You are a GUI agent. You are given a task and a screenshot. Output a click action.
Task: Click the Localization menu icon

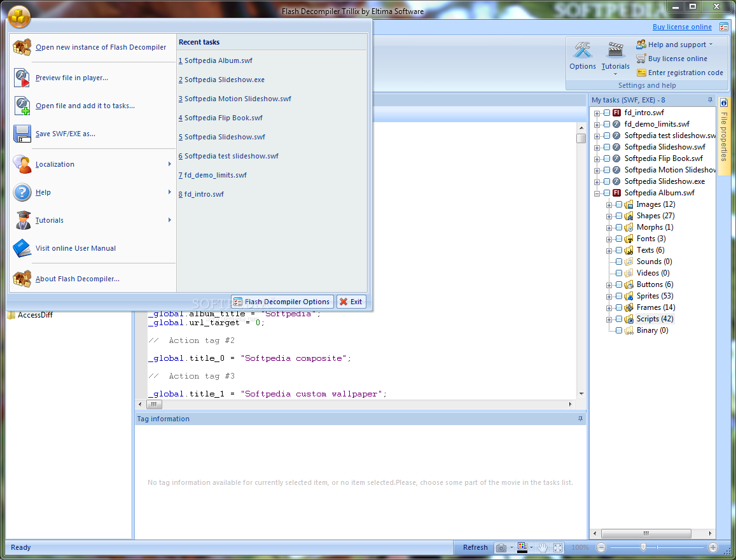click(22, 164)
